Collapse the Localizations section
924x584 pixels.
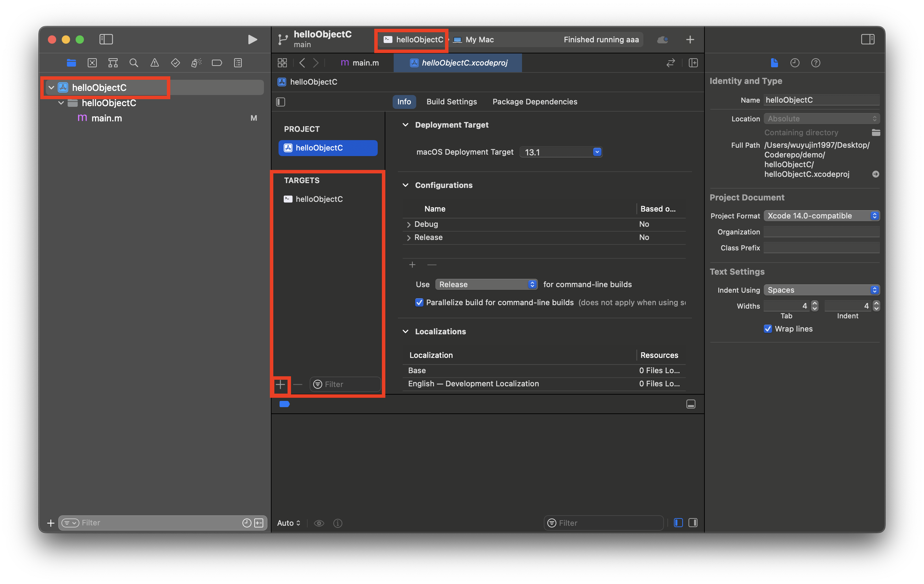[405, 331]
